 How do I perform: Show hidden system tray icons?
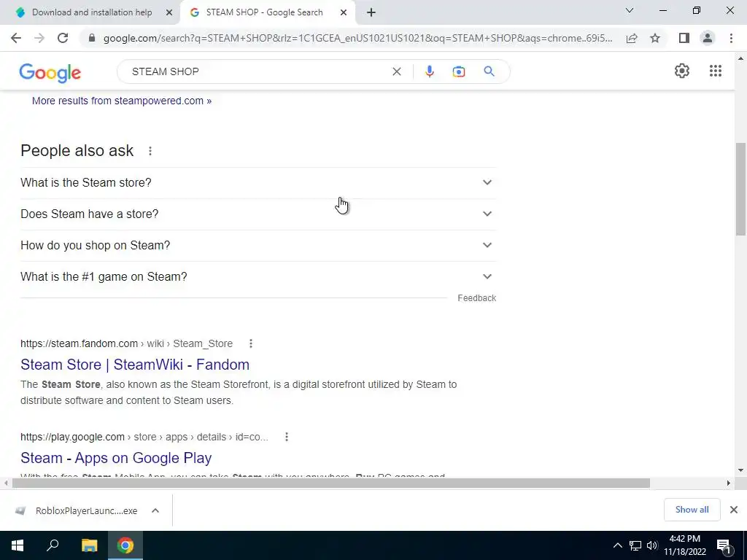click(x=617, y=545)
